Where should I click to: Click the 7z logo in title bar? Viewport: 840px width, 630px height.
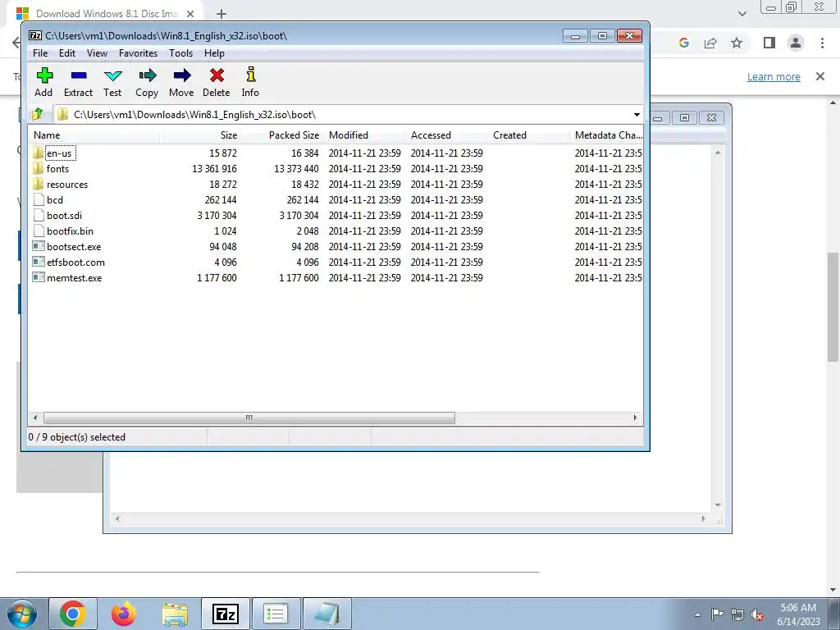(35, 36)
